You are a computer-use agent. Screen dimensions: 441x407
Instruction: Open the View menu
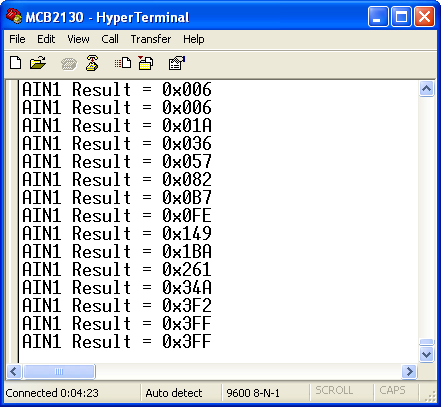(78, 39)
